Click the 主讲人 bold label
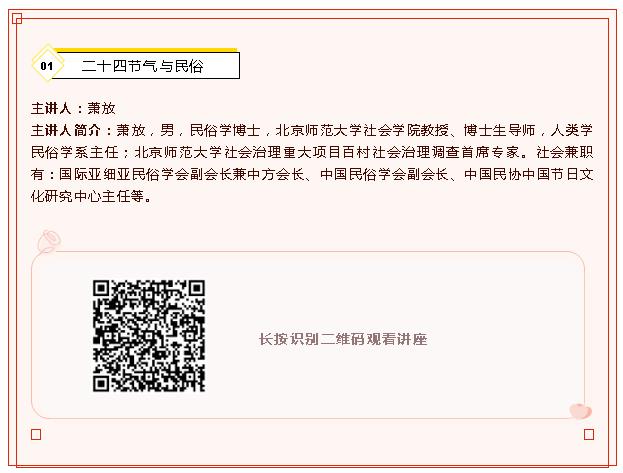This screenshot has width=623, height=473. point(51,108)
